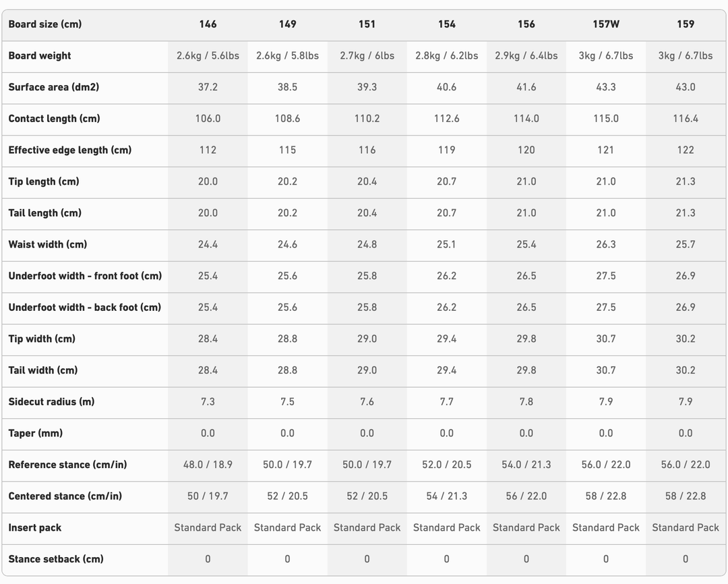Select the 43.3 surface area value
Screen dimensions: 728x584
click(x=605, y=88)
